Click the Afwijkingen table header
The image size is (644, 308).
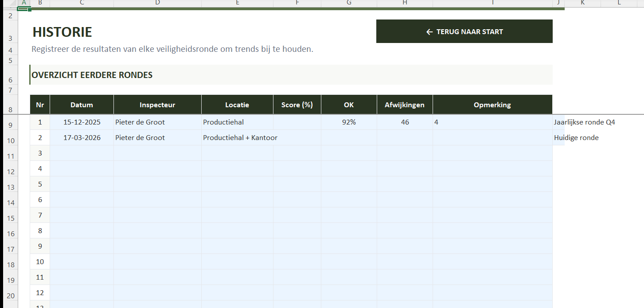(x=405, y=105)
